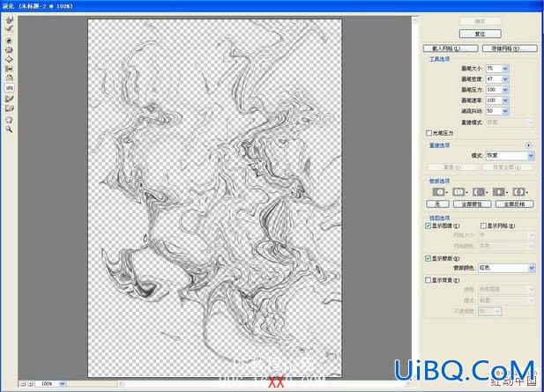
Task: Toggle the 光笔压力 stylus pressure checkbox
Action: 428,133
